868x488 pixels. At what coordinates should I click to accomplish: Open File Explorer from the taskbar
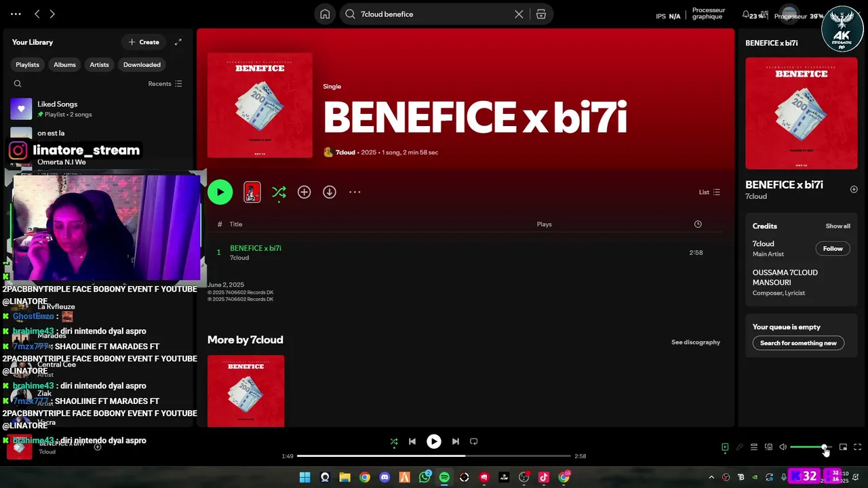coord(344,477)
